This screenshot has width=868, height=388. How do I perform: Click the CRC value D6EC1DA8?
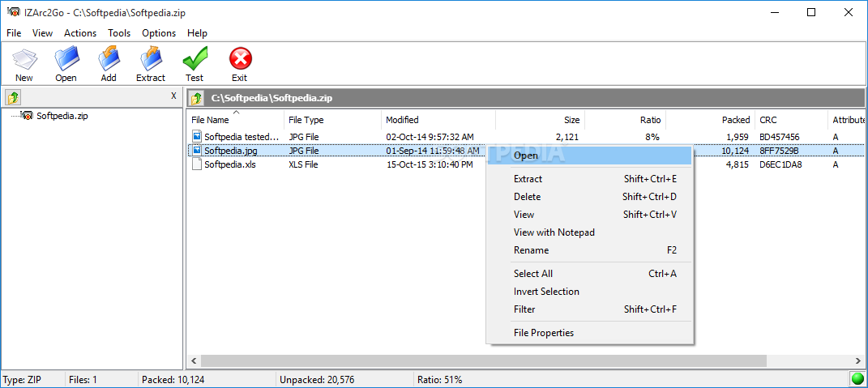[780, 164]
